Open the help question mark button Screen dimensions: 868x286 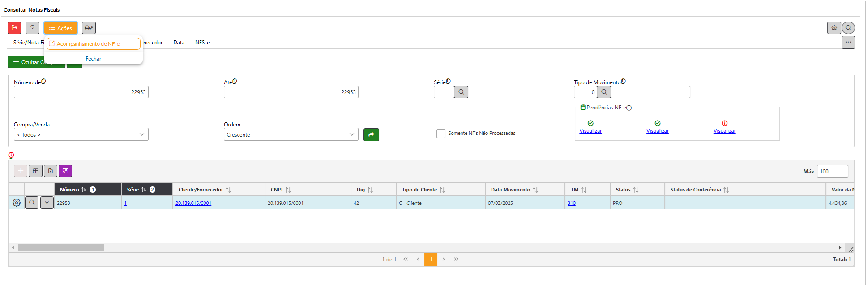coord(32,28)
